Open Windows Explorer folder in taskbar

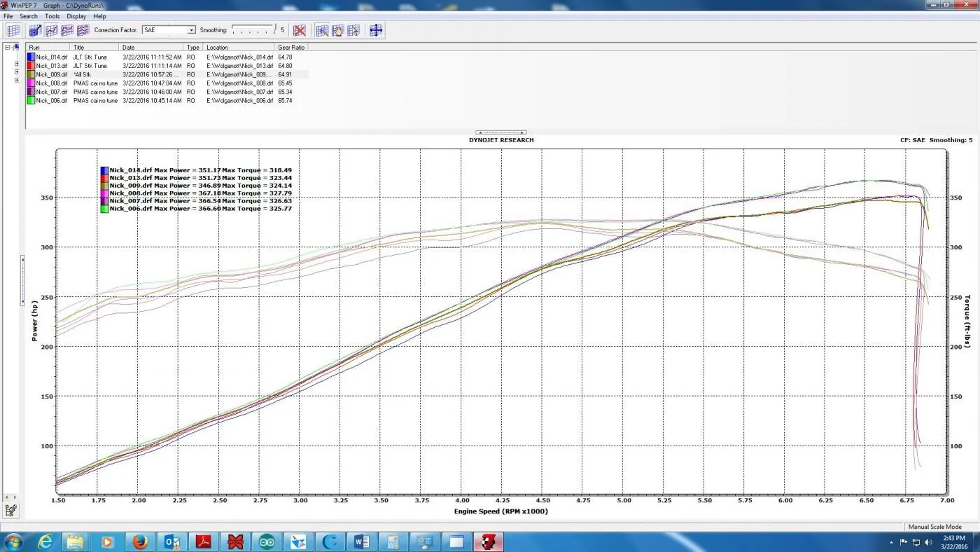pyautogui.click(x=76, y=541)
